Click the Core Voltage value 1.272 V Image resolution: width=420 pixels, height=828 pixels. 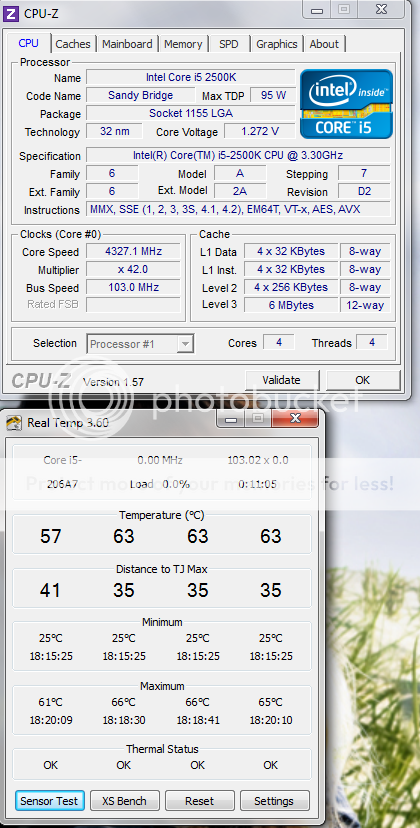click(x=260, y=131)
